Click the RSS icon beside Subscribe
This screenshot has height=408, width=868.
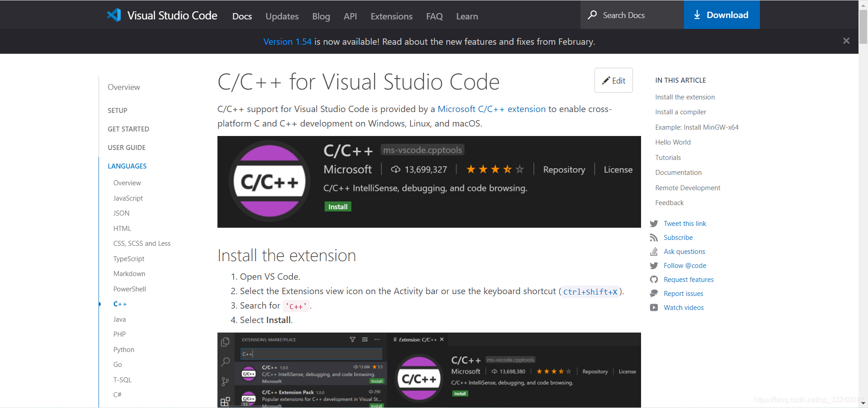click(654, 238)
